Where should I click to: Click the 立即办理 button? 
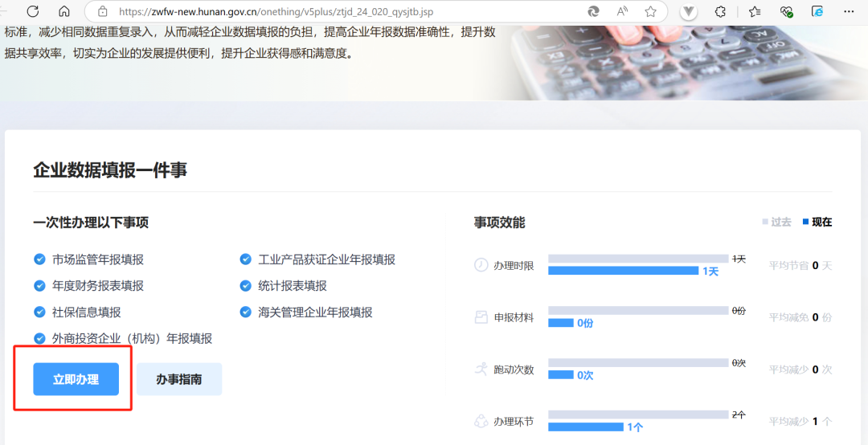coord(76,379)
